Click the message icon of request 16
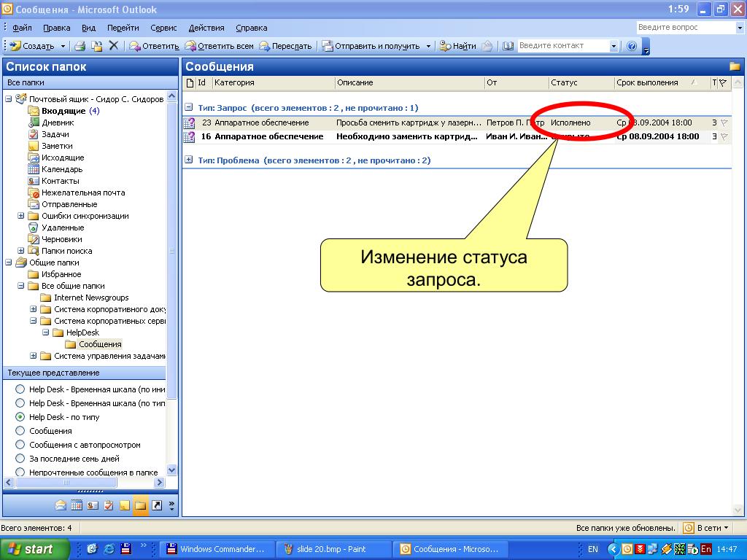The image size is (747, 560). click(x=189, y=137)
